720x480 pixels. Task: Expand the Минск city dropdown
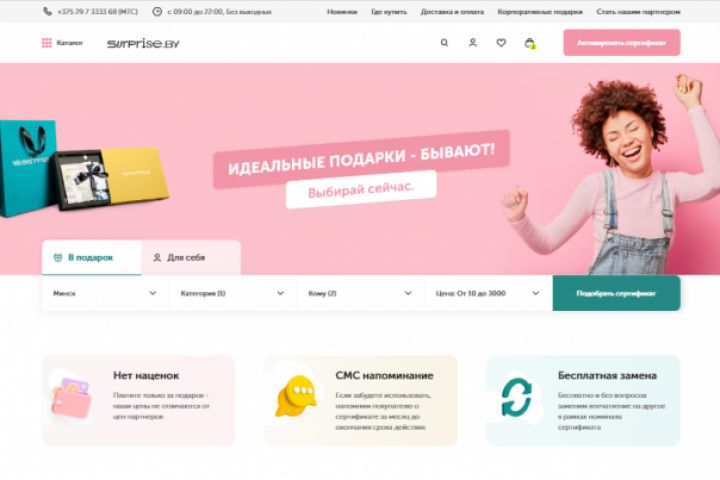tap(105, 293)
